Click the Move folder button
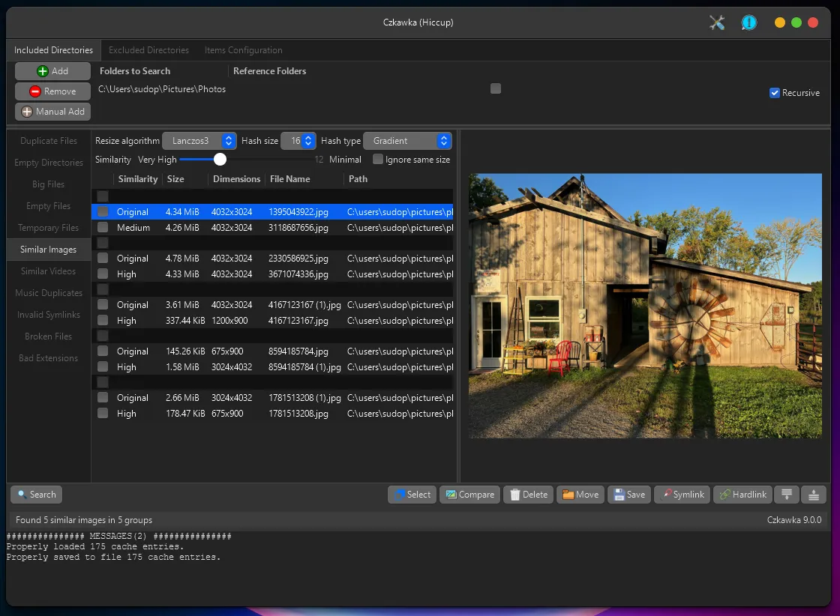 (x=580, y=495)
